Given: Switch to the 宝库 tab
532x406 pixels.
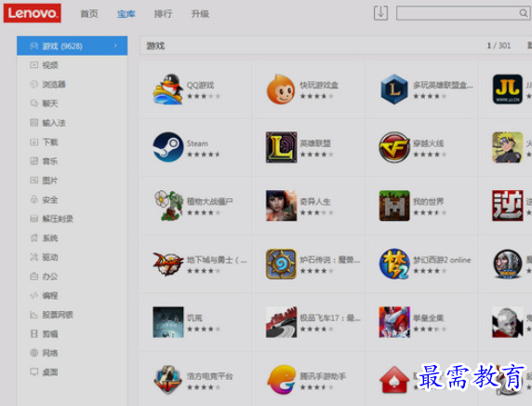Looking at the screenshot, I should pos(126,14).
